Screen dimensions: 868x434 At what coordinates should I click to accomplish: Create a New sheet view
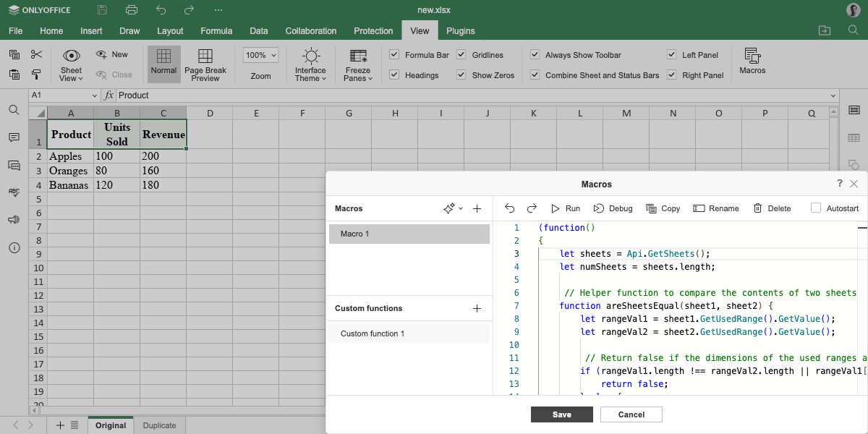(x=112, y=54)
